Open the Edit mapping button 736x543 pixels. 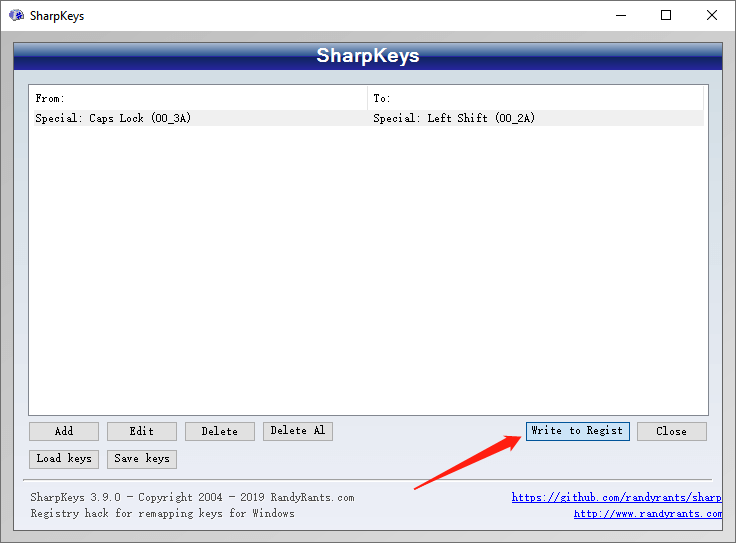pos(142,431)
